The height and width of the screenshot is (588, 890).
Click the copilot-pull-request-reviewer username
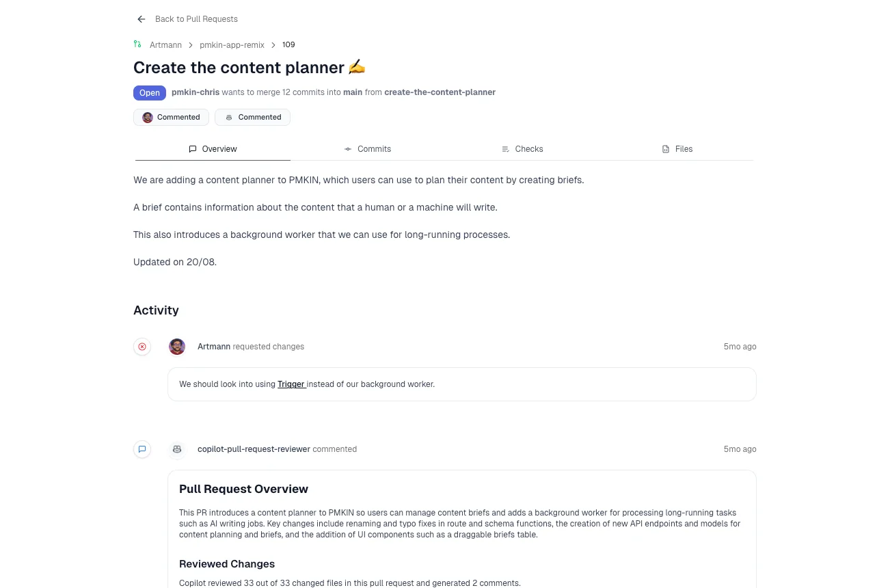(254, 449)
